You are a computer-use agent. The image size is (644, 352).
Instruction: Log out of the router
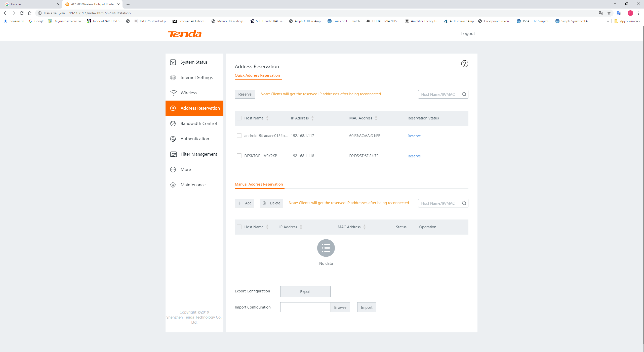point(468,33)
